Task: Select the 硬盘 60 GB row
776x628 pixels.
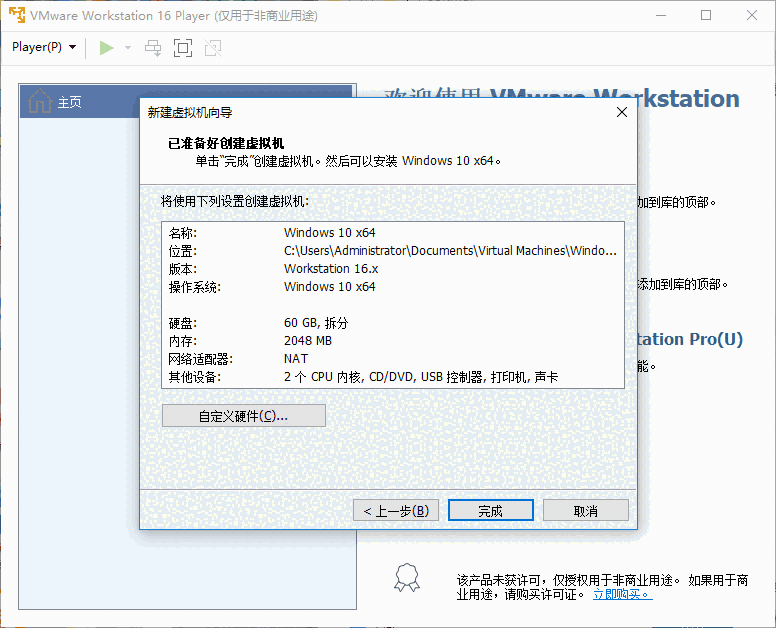Action: [x=392, y=323]
